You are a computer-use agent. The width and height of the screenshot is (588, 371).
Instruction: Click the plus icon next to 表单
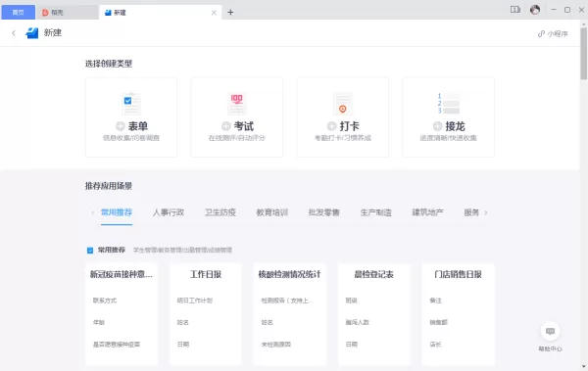(120, 126)
